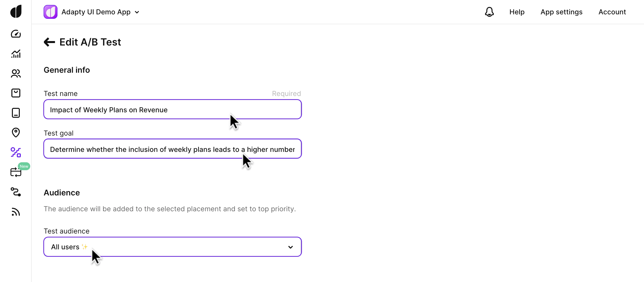Open the event feed icon
644x282 pixels.
(16, 212)
